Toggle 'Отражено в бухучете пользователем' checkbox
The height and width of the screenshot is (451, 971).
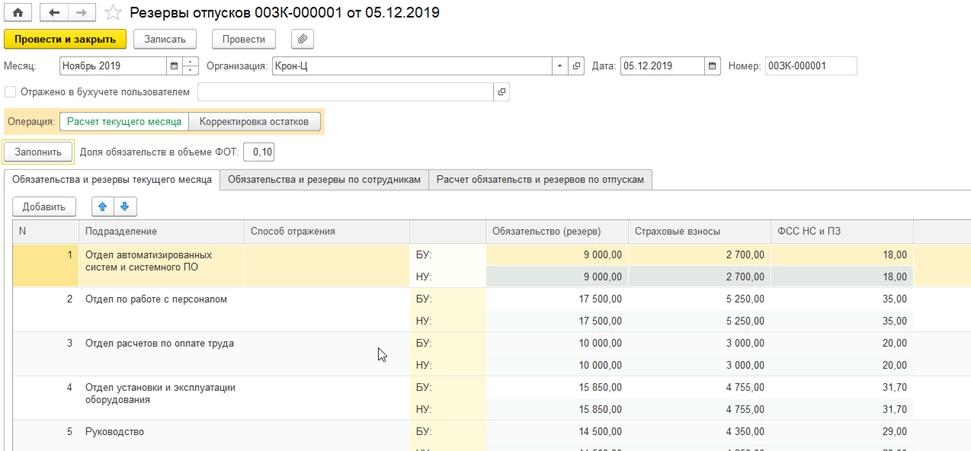(11, 92)
